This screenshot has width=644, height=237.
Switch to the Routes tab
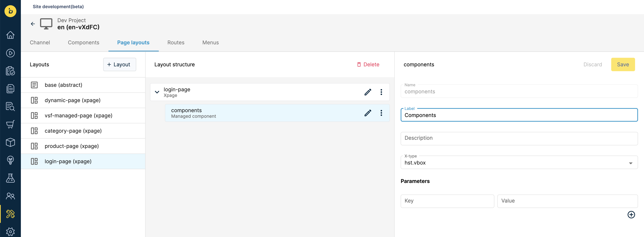tap(176, 42)
